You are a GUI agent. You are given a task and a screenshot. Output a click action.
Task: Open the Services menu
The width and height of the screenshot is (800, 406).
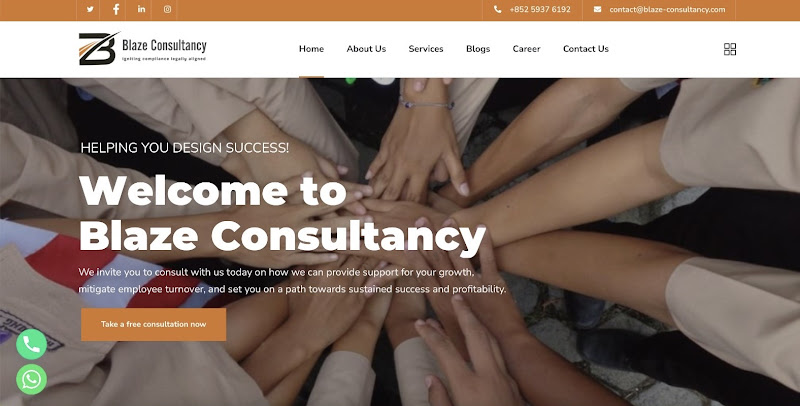(x=426, y=49)
